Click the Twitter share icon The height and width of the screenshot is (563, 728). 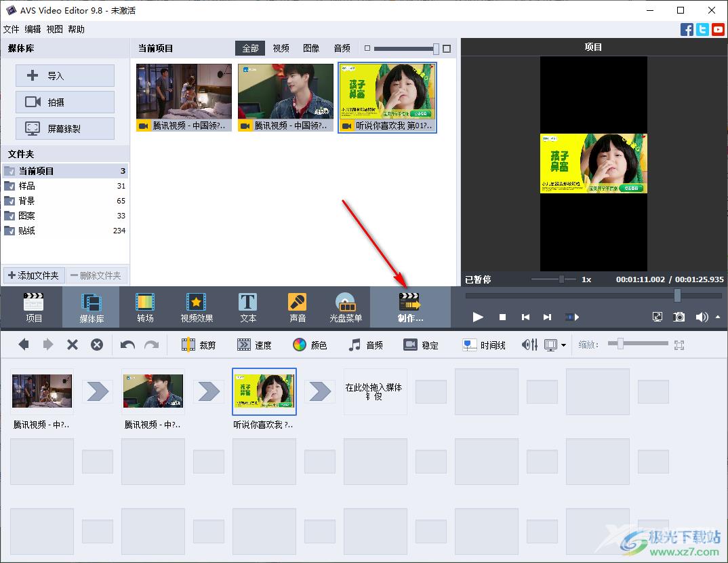click(x=702, y=29)
